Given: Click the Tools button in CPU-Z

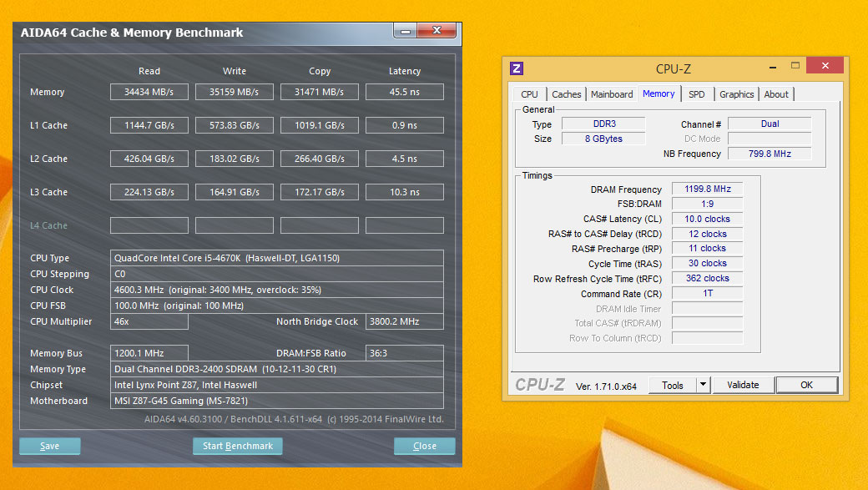Looking at the screenshot, I should coord(673,385).
